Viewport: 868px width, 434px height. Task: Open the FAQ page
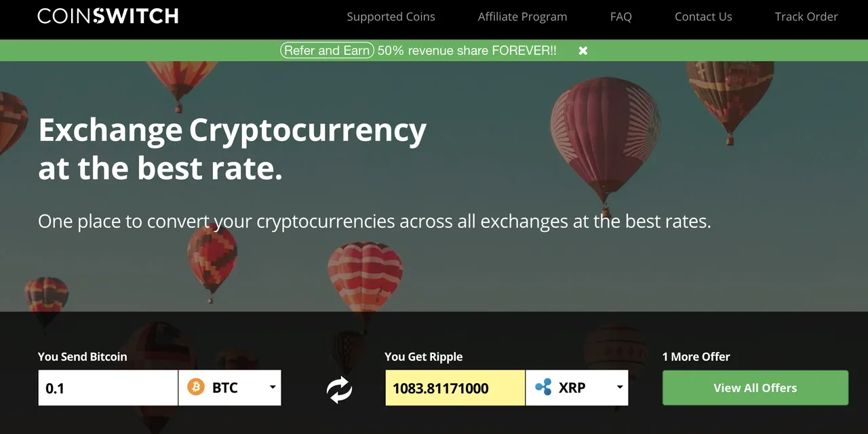tap(621, 17)
